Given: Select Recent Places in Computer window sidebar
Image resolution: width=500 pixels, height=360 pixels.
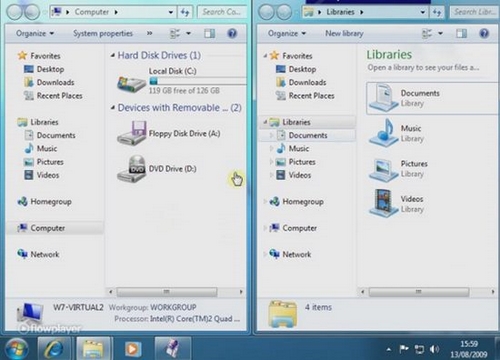Looking at the screenshot, I should (x=53, y=96).
